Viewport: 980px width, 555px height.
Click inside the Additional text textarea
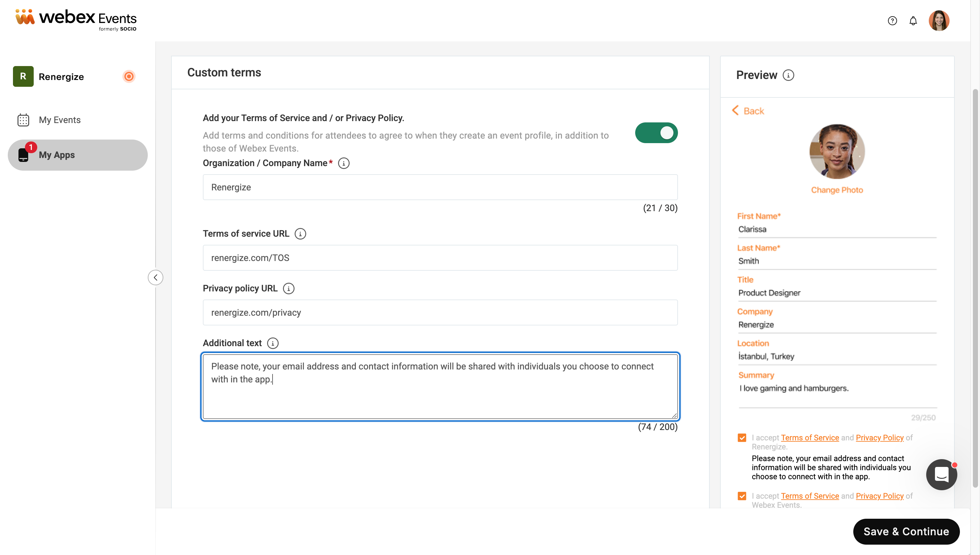440,387
